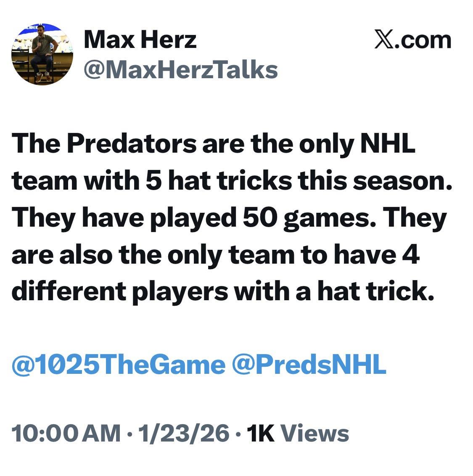
Task: Open the @MaxHerzTalks handle link
Action: click(x=181, y=69)
